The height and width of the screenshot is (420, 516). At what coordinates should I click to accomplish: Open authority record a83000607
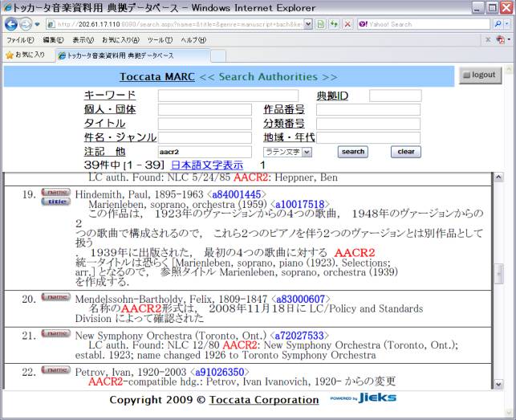(300, 299)
